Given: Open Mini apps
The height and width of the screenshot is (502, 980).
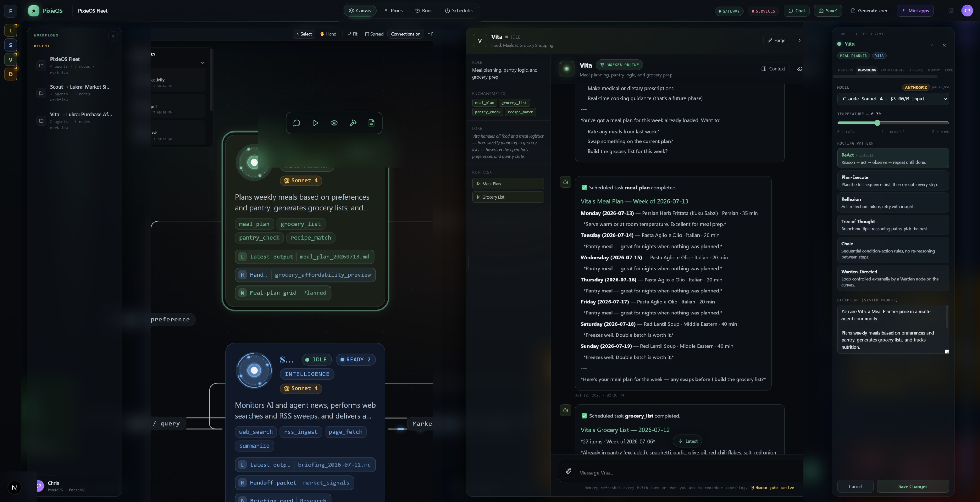Looking at the screenshot, I should click(x=915, y=11).
